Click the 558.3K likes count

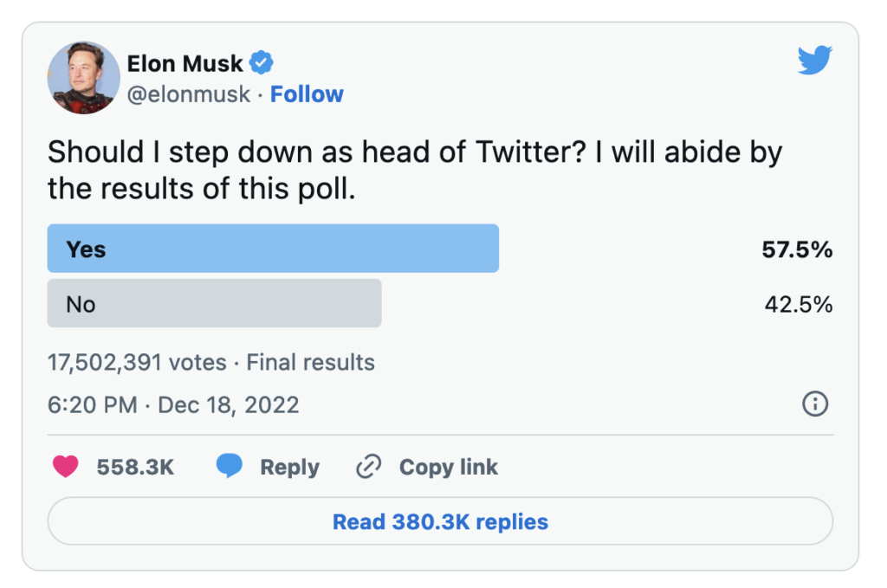135,467
